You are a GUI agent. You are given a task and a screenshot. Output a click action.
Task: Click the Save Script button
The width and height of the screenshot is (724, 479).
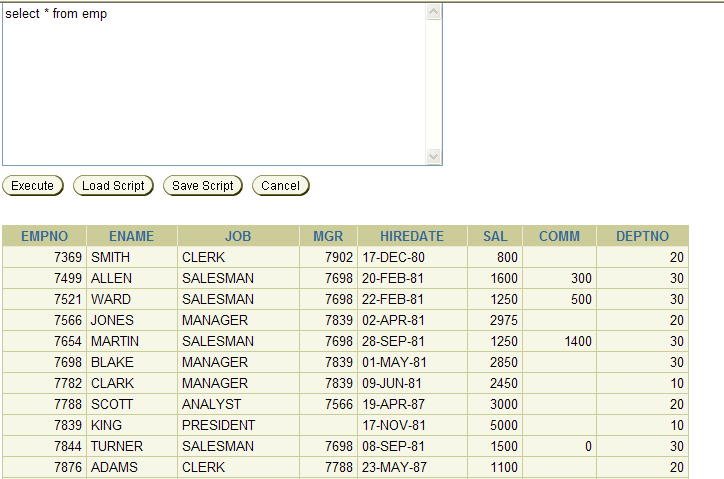[203, 186]
